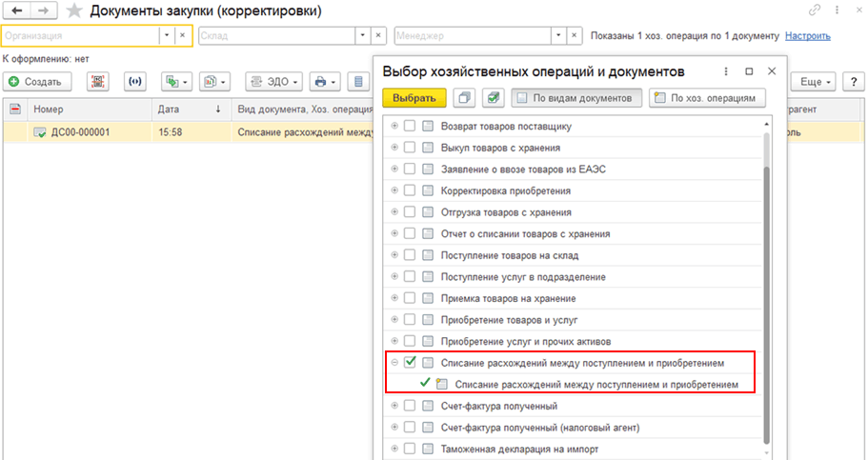Clear the Организация field with X
The image size is (868, 460).
click(182, 35)
